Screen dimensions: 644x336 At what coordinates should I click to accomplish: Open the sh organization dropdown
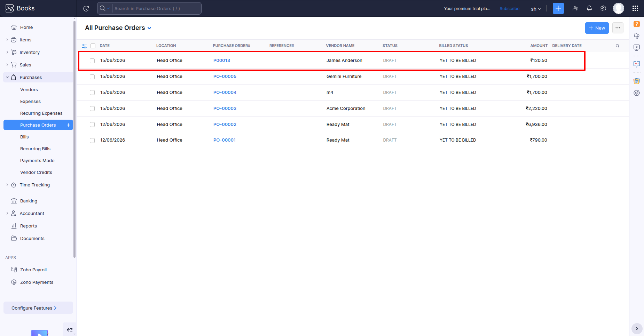(x=536, y=9)
